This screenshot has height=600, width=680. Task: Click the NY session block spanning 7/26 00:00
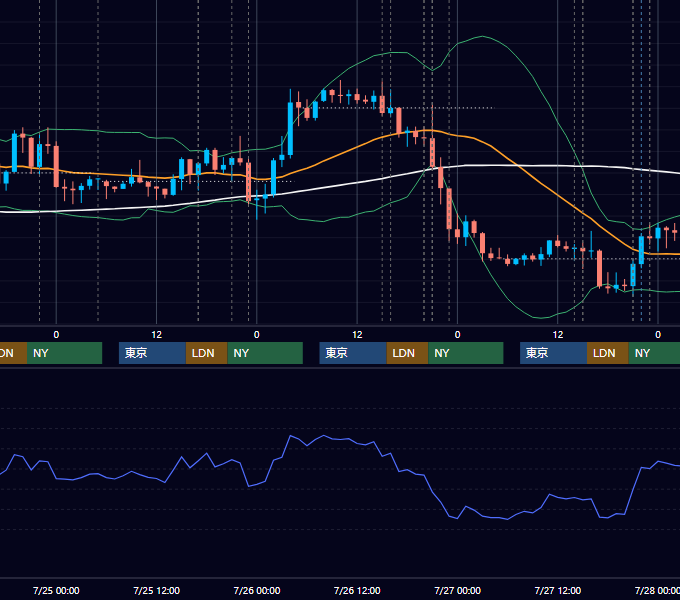(265, 353)
